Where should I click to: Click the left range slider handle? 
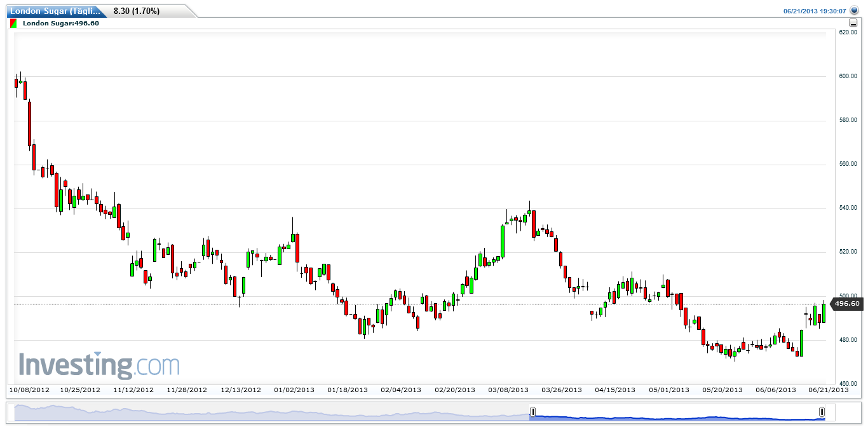pos(532,412)
